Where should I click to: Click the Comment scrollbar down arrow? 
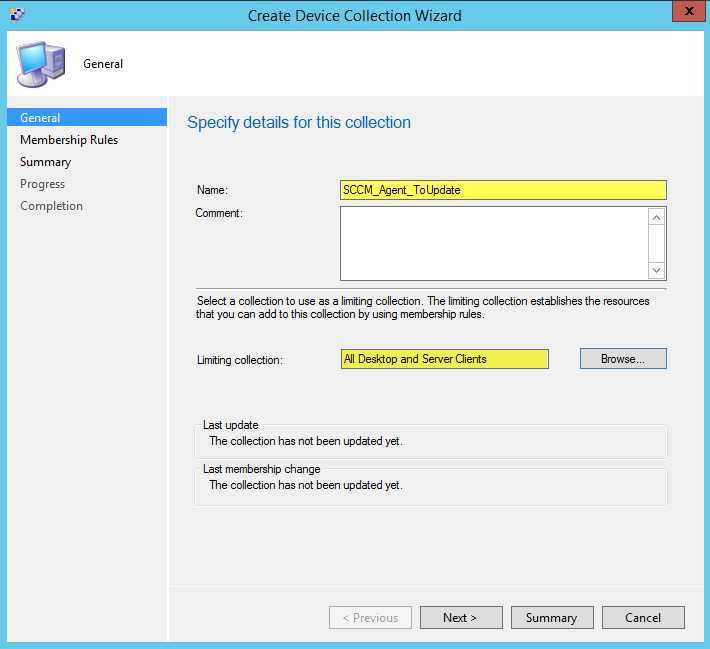656,270
